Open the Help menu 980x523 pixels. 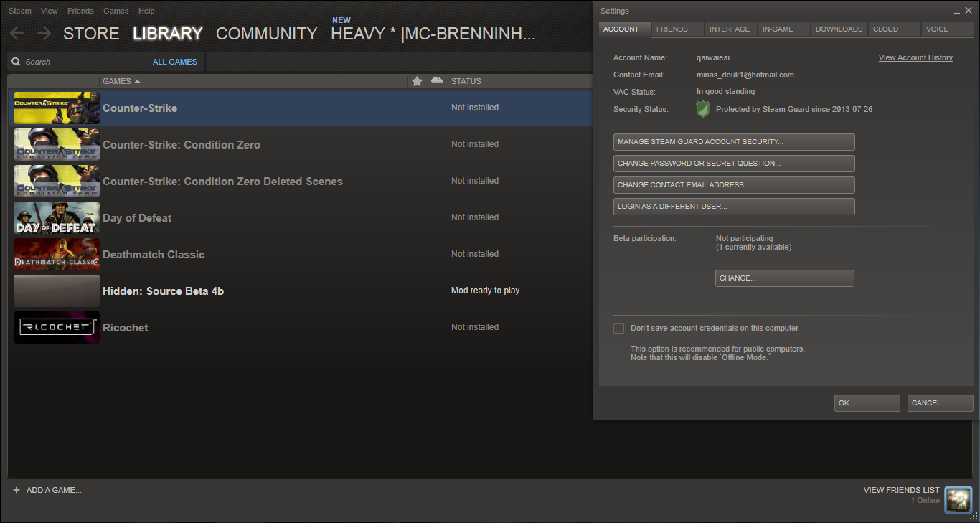pyautogui.click(x=146, y=11)
